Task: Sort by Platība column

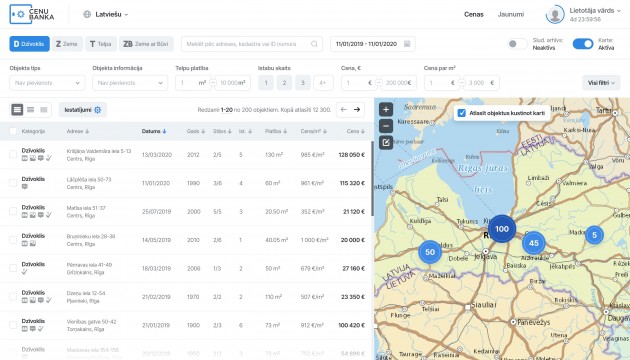Action: tap(276, 131)
